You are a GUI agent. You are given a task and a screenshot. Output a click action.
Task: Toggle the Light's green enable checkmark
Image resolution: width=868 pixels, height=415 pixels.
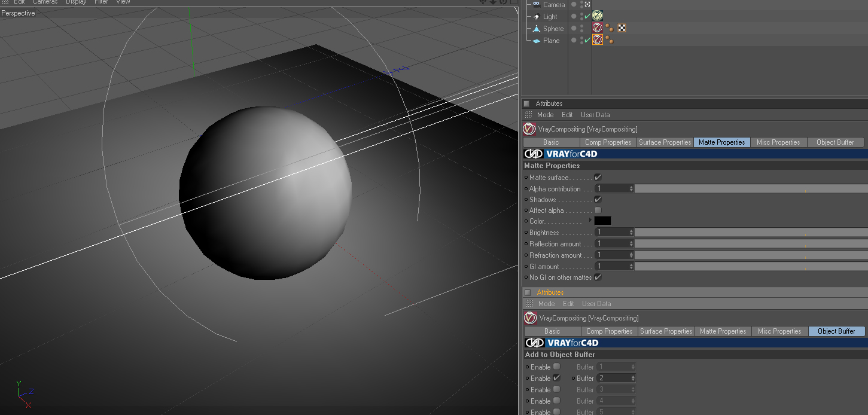[587, 17]
